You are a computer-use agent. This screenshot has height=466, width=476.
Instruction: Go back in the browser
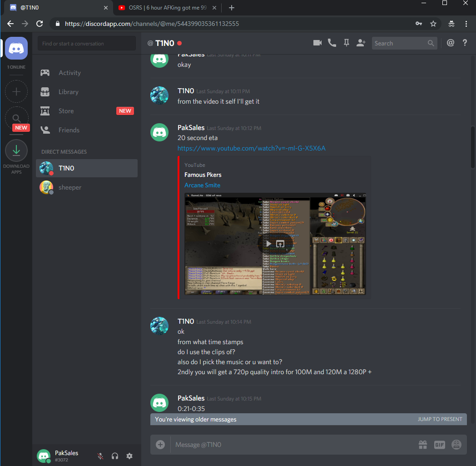(10, 24)
